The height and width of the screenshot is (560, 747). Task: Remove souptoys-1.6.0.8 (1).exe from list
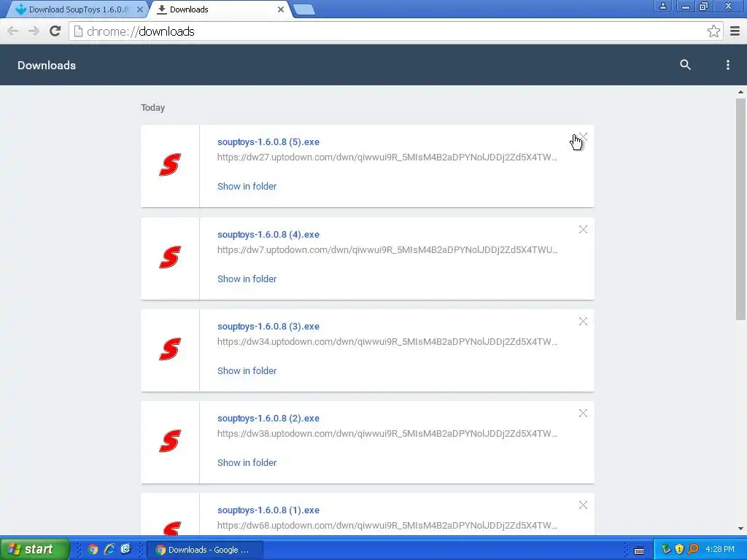(x=583, y=505)
